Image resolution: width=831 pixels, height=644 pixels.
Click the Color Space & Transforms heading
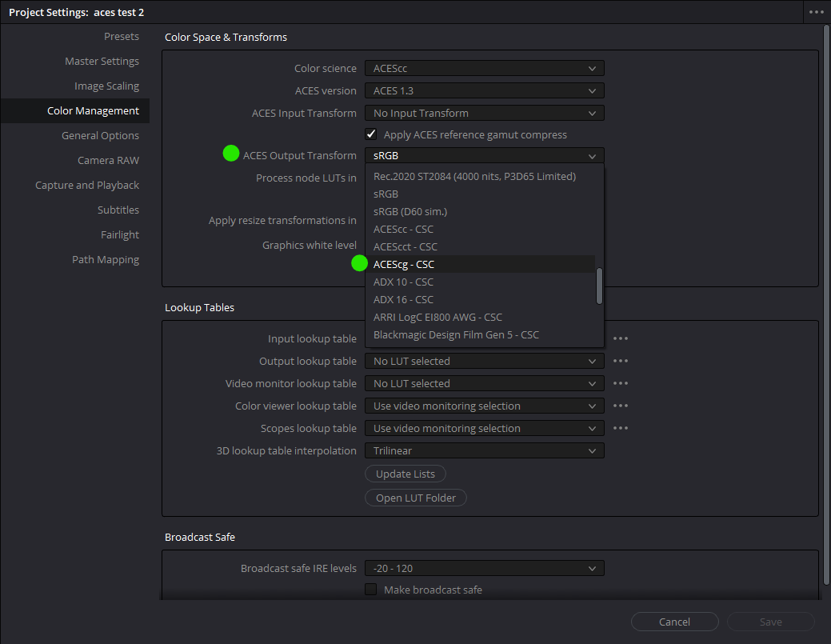click(x=226, y=37)
